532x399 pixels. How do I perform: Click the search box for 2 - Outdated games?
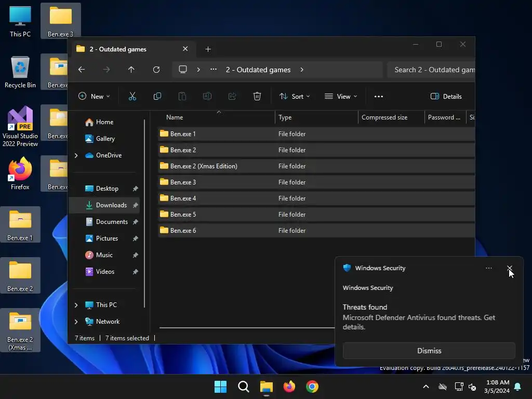coord(431,70)
